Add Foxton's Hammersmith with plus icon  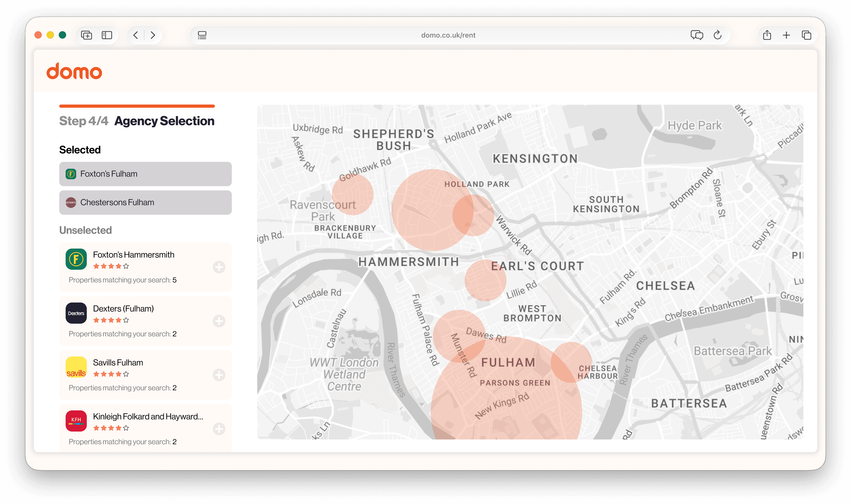click(219, 267)
